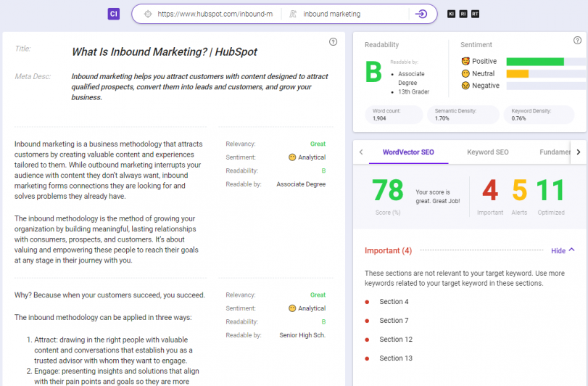Click paragraph starting The inbound methodology is
This screenshot has width=588, height=386.
(x=107, y=239)
